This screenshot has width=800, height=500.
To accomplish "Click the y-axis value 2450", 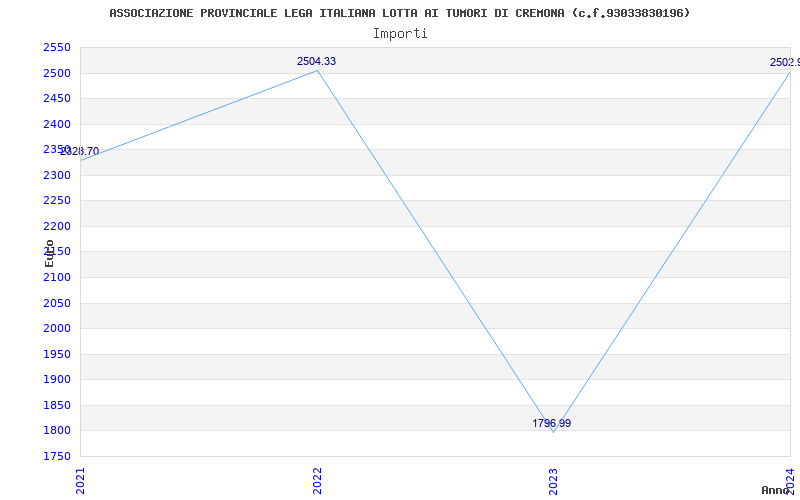I will pos(57,98).
